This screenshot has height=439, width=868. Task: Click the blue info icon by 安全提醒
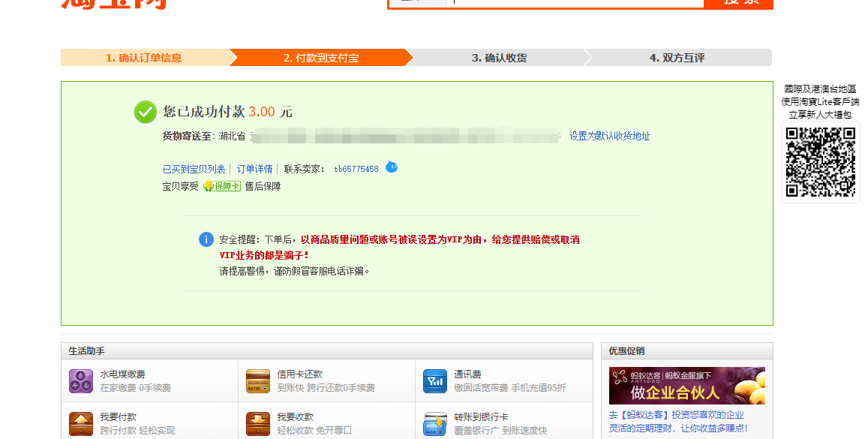click(206, 239)
